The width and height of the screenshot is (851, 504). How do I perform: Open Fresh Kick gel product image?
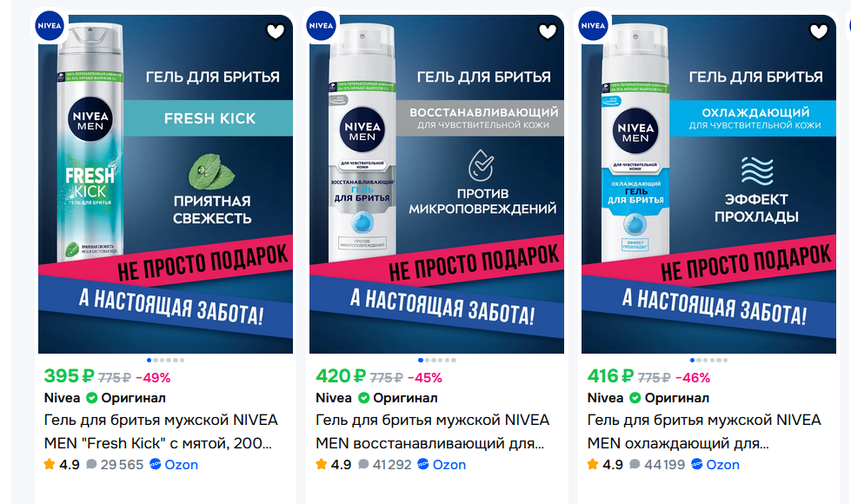[x=165, y=184]
